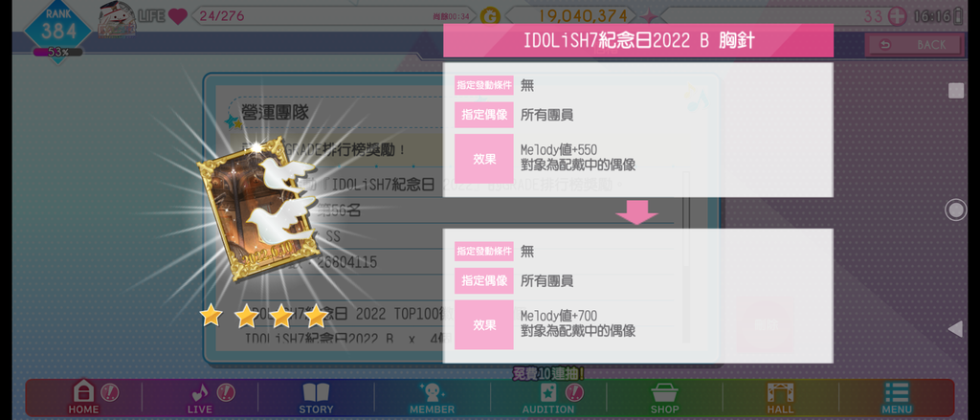
Task: Click the mail list vertical scrollbar
Action: (687, 256)
